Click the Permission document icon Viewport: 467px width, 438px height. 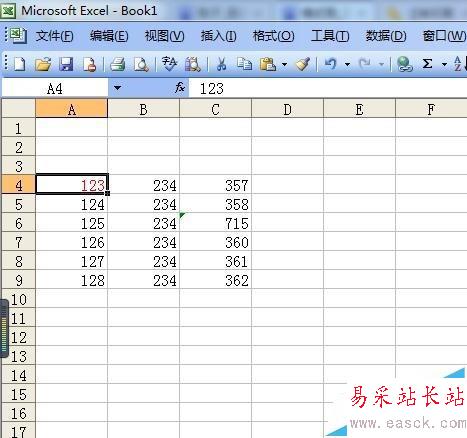point(90,64)
